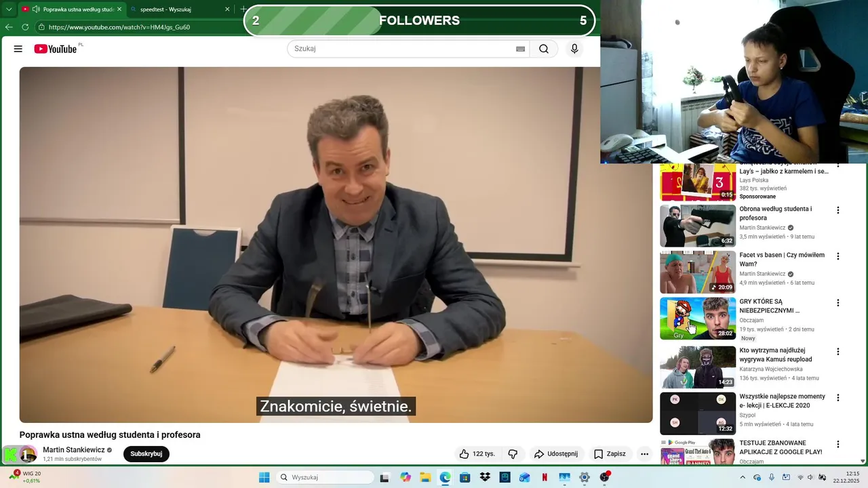Open options menu for GRY KTÓRE SĄ NIEBEZPIECZNYMI video
868x488 pixels.
click(x=837, y=303)
